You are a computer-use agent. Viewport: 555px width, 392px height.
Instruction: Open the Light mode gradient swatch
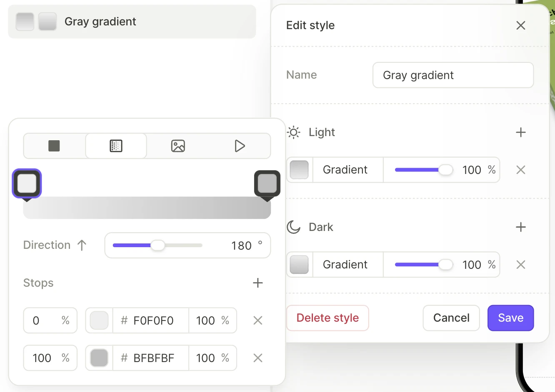tap(299, 170)
